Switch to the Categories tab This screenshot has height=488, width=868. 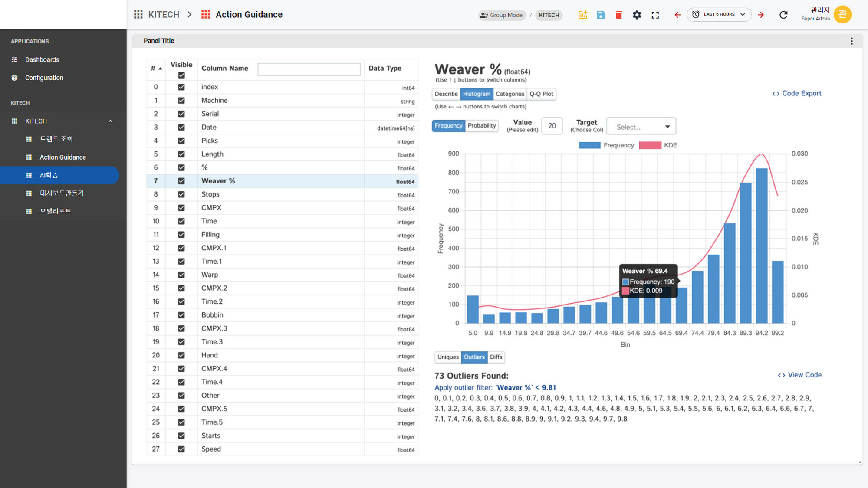click(x=510, y=94)
